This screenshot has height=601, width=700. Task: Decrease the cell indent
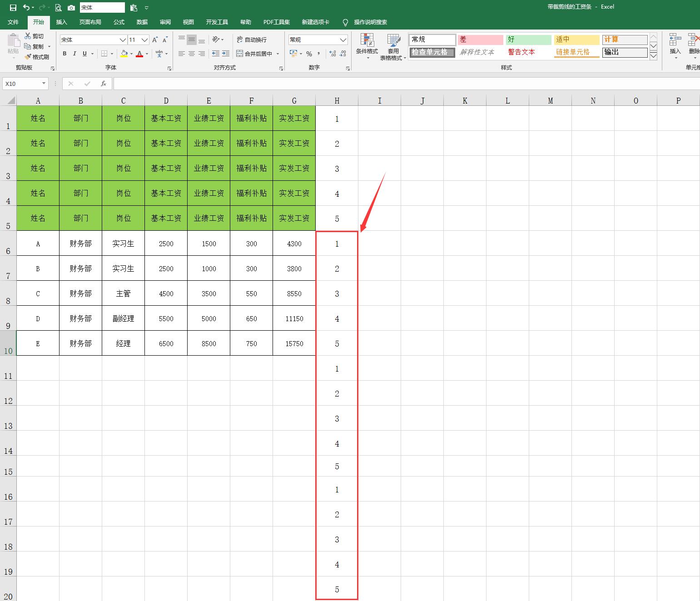click(x=216, y=54)
